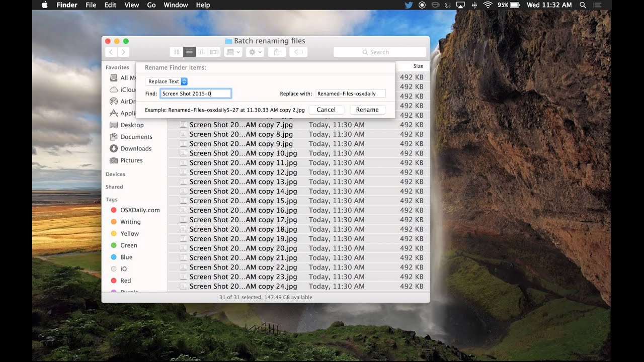Screen dimensions: 644x362
Task: Open the Apple menu
Action: click(44, 5)
